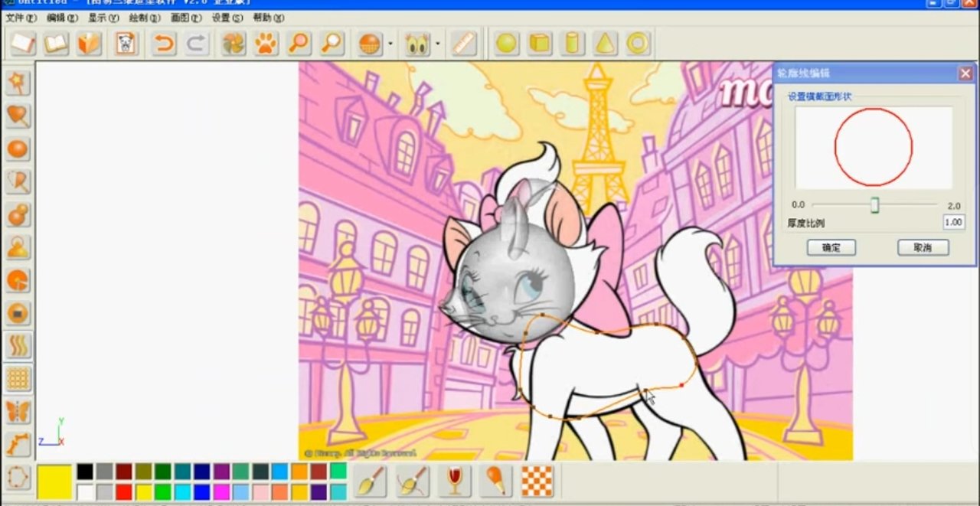Viewport: 980px width, 506px height.
Task: Insert a cube primitive
Action: 540,44
